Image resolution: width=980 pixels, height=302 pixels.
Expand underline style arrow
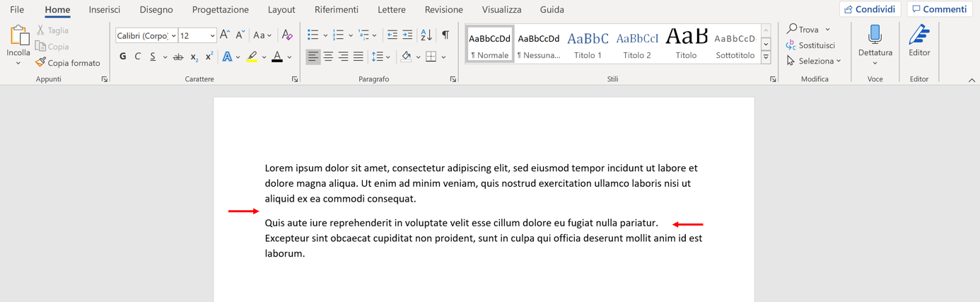tap(165, 57)
